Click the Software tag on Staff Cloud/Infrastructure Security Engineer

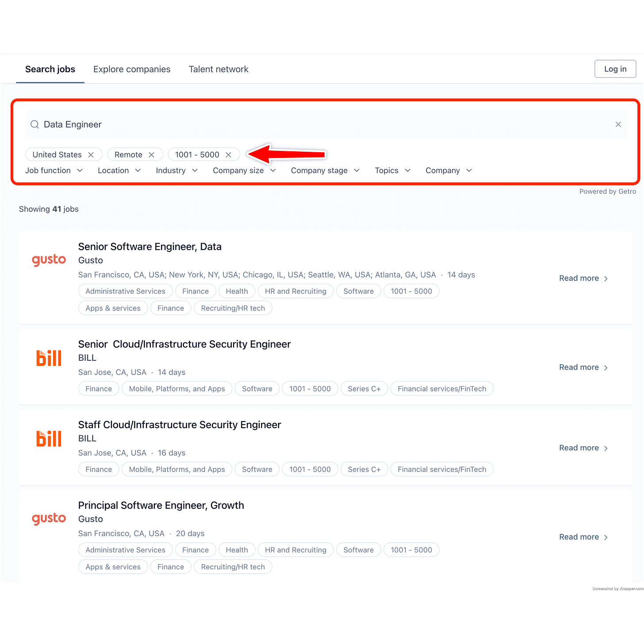tap(257, 469)
